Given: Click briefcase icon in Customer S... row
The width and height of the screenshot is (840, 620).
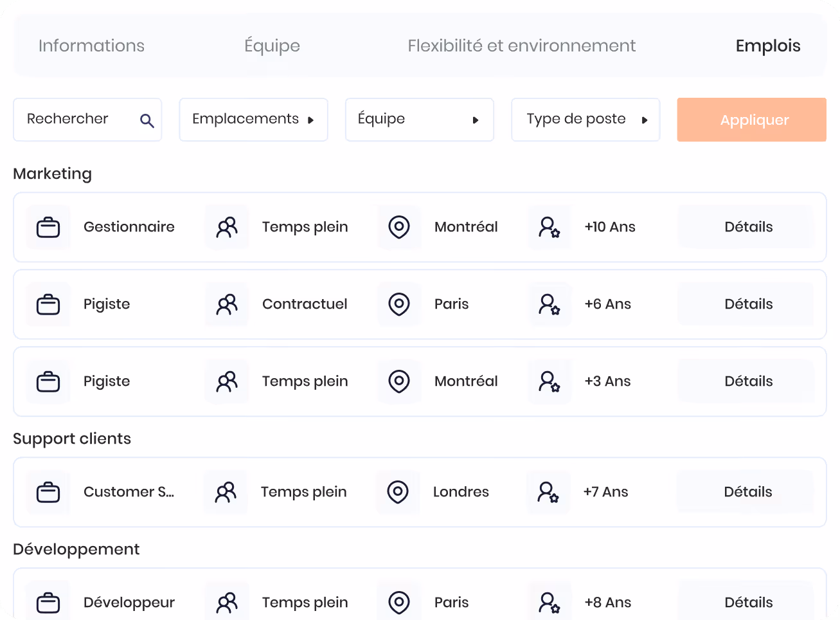Looking at the screenshot, I should click(x=48, y=492).
